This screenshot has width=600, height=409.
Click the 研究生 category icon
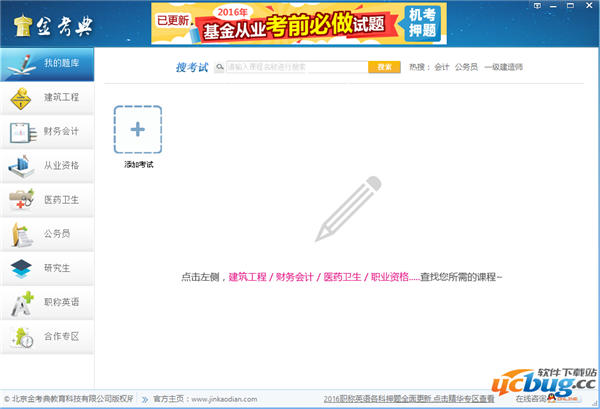click(21, 268)
